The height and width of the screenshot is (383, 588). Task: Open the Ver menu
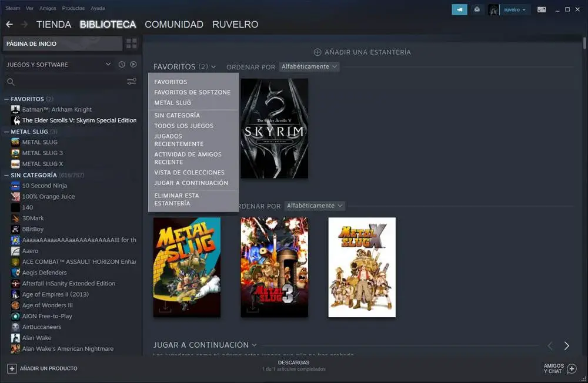(29, 8)
